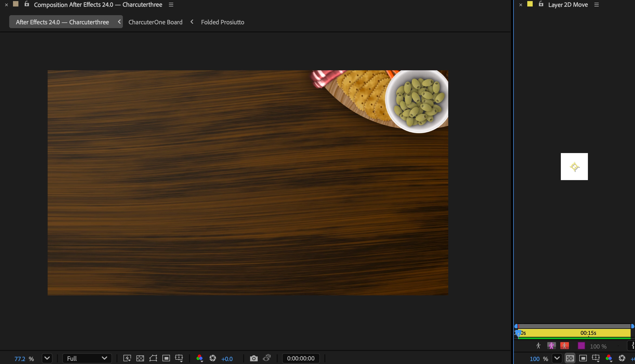
Task: Toggle the transparency grid in composition viewer
Action: coord(140,358)
